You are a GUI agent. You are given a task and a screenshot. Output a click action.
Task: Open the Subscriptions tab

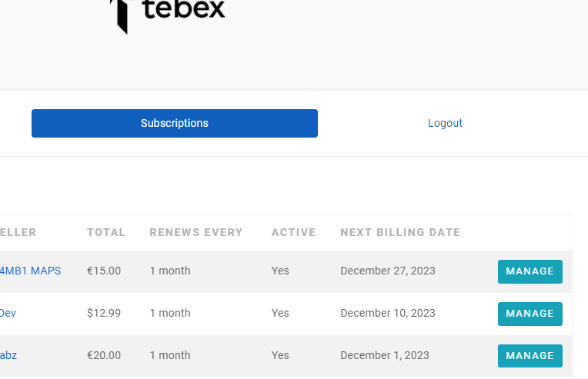(175, 123)
